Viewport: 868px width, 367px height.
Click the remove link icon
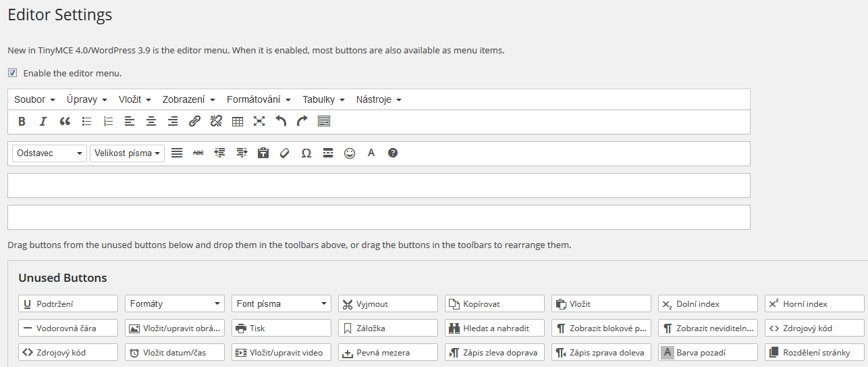[x=216, y=122]
